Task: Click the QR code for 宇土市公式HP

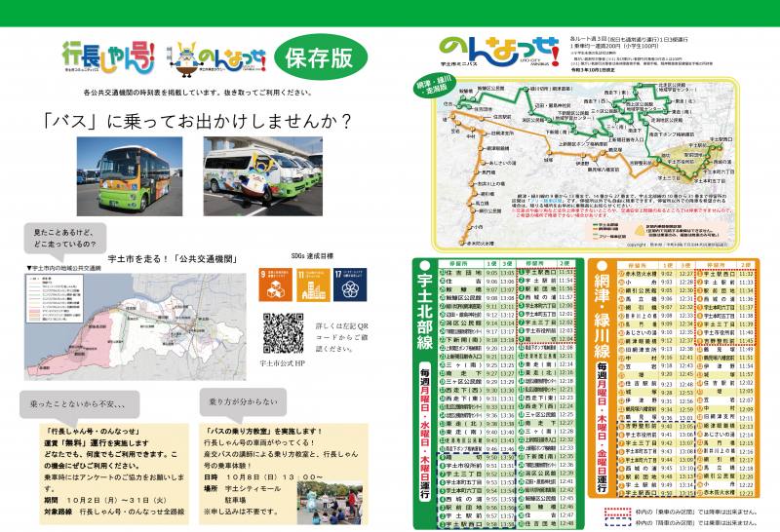Action: tap(283, 333)
